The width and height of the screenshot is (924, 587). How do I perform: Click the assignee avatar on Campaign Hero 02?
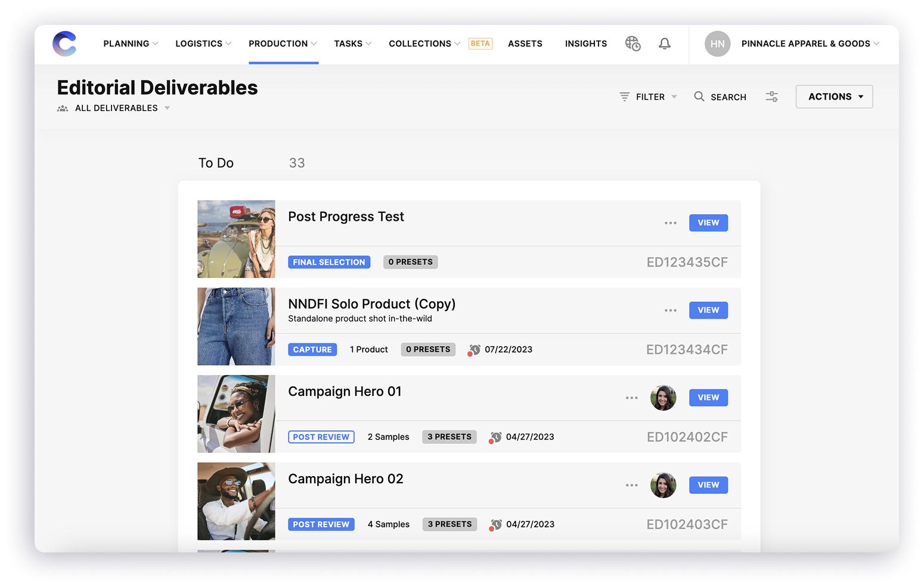pyautogui.click(x=663, y=485)
